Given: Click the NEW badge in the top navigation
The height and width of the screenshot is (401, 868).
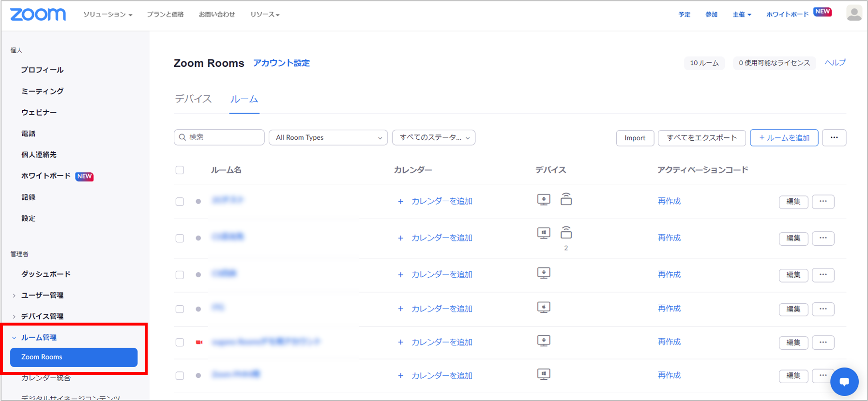Looking at the screenshot, I should coord(822,12).
